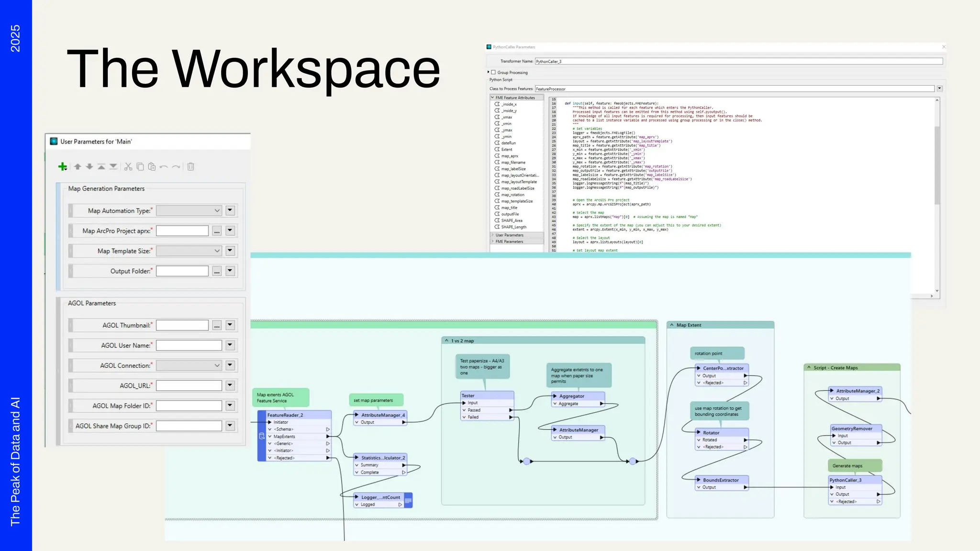Viewport: 980px width, 551px height.
Task: Open Class to Process Features dropdown arrow
Action: [939, 88]
